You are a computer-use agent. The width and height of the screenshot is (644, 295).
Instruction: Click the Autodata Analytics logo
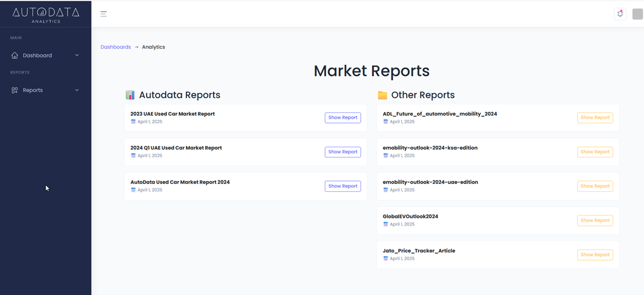(46, 14)
